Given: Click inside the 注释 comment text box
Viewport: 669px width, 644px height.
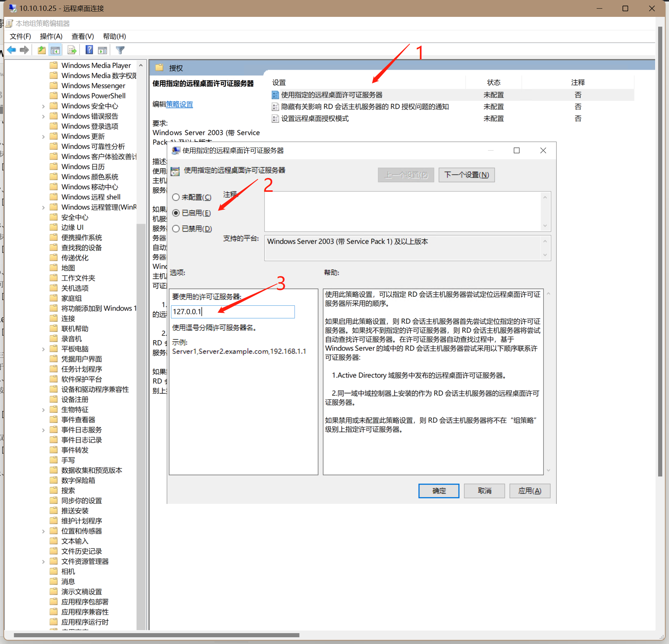Looking at the screenshot, I should 403,211.
